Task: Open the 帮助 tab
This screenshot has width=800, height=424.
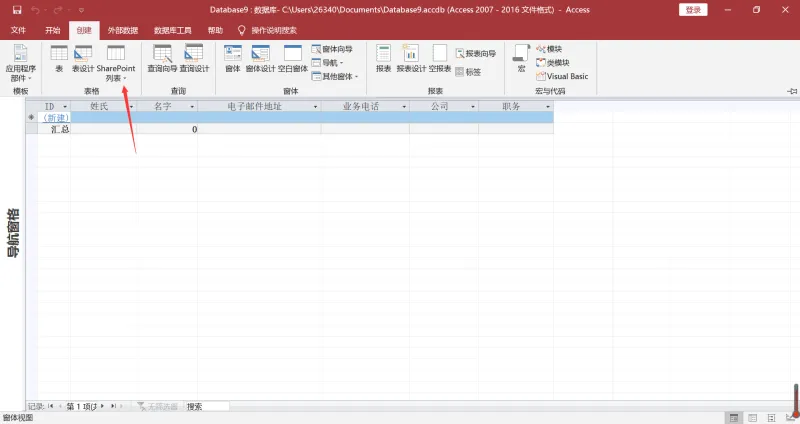Action: 215,30
